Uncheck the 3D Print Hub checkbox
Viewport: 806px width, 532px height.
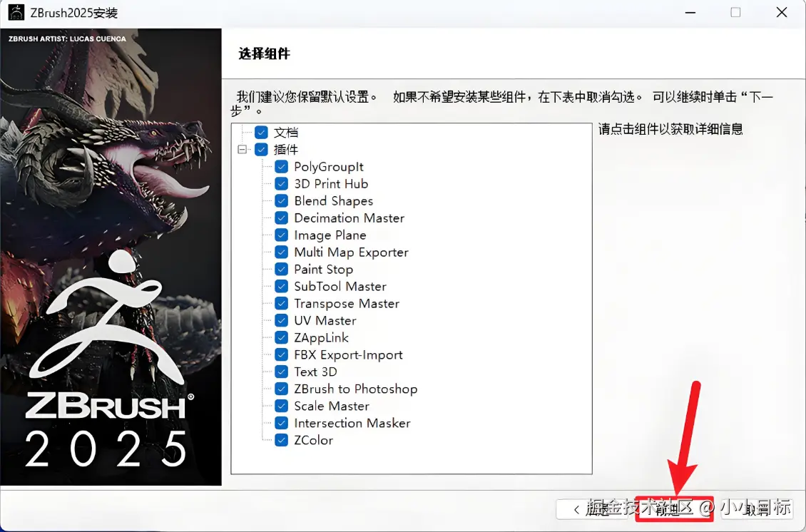(281, 183)
